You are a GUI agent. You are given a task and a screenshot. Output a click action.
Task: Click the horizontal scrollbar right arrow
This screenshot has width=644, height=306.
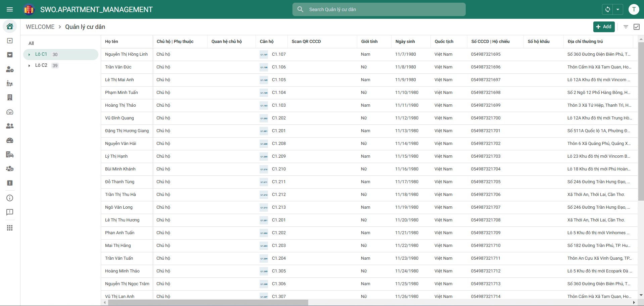634,303
